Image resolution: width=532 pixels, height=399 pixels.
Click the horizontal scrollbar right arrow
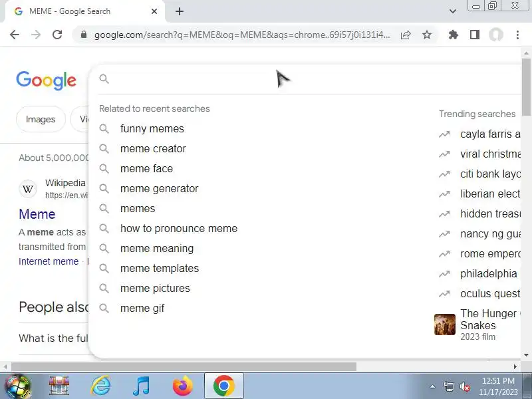click(x=515, y=367)
